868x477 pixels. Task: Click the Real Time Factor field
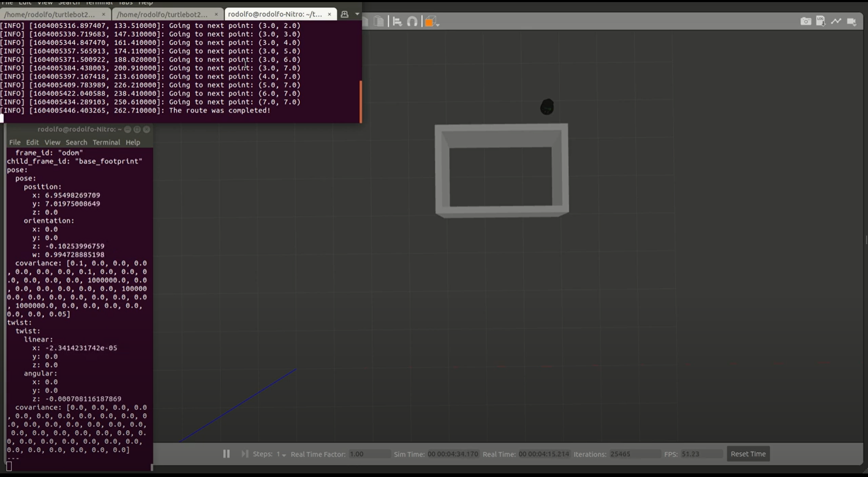pyautogui.click(x=369, y=454)
